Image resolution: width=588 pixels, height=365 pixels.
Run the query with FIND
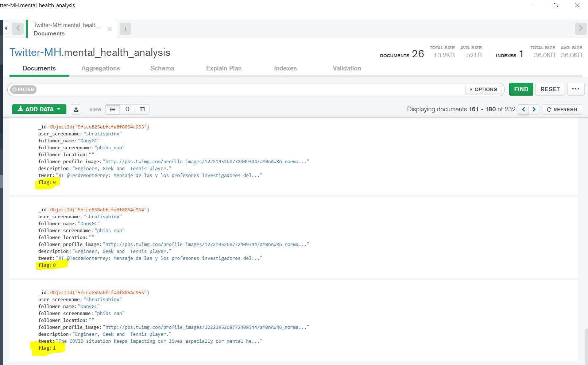[521, 89]
